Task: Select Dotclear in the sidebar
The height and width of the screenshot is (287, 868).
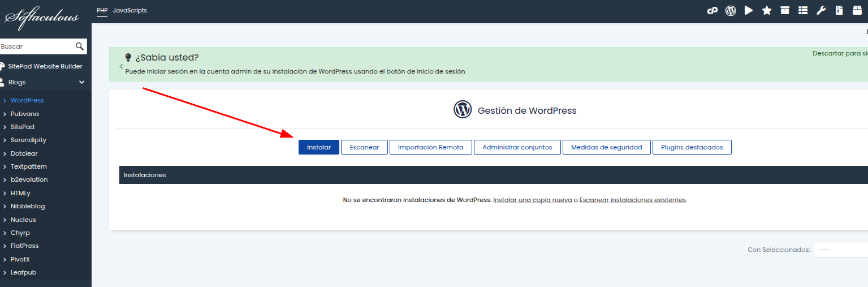Action: point(24,153)
